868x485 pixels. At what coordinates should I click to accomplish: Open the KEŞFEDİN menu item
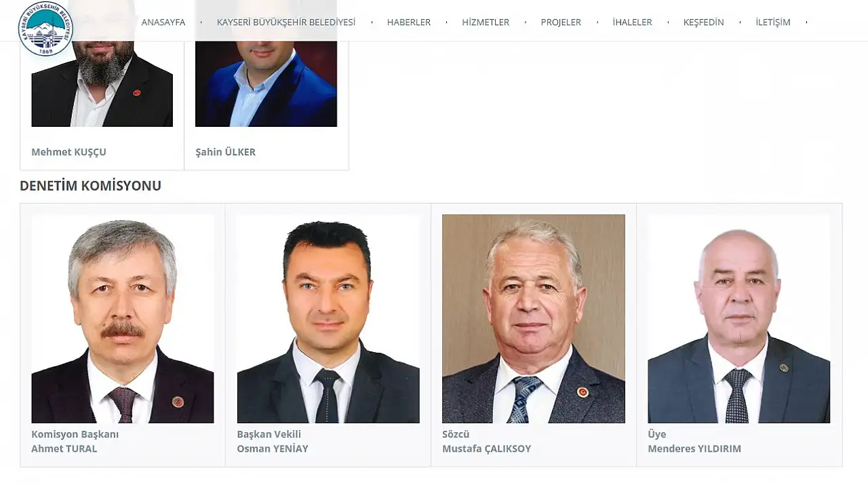(x=703, y=22)
